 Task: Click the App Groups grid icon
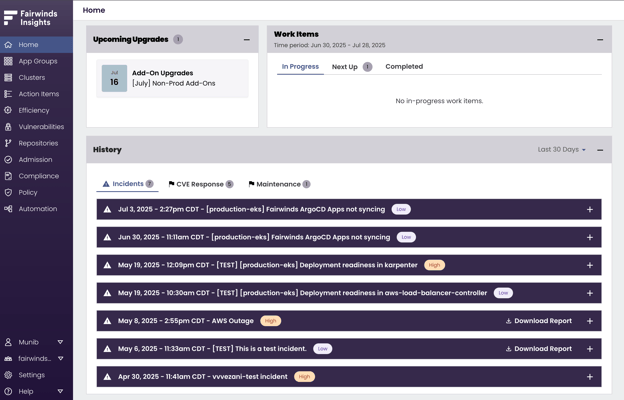click(8, 61)
